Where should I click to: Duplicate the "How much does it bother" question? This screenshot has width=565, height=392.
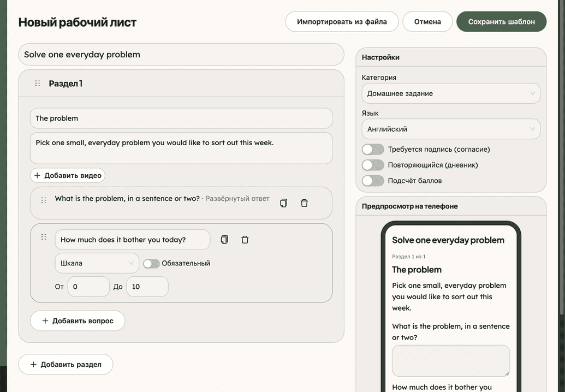[224, 240]
